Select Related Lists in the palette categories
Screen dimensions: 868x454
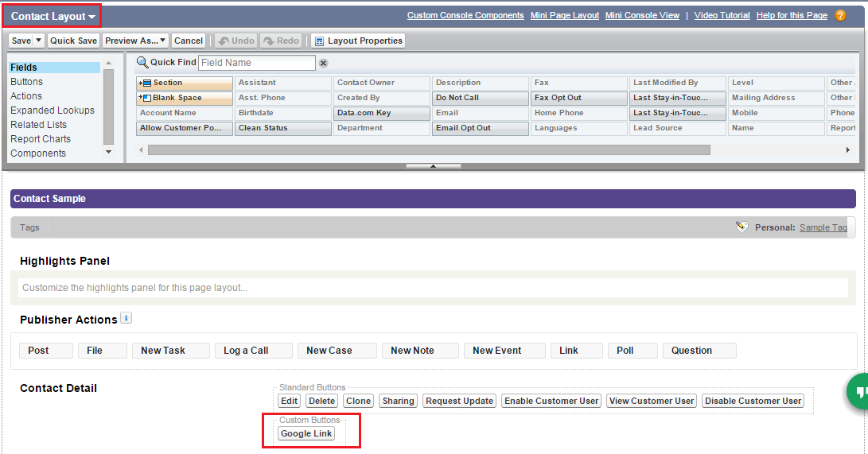38,125
